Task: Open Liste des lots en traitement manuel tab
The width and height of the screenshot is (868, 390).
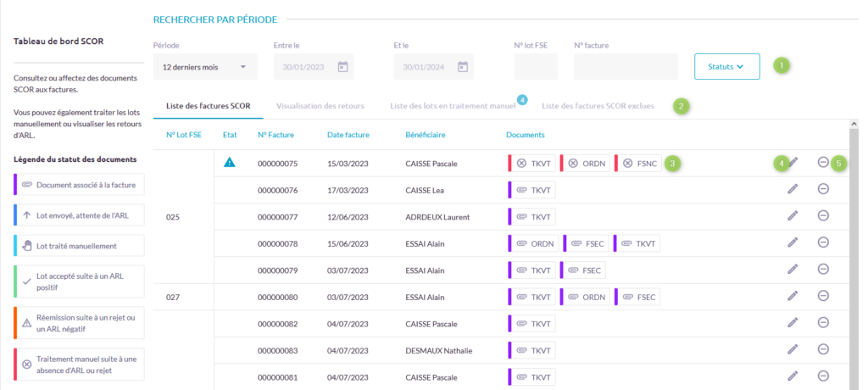Action: pos(452,106)
